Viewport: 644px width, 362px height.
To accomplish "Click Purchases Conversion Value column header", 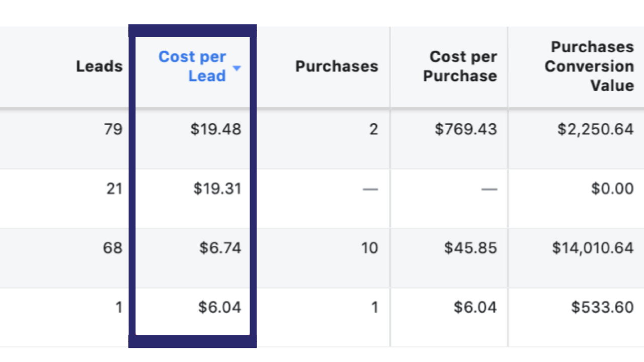I will tap(589, 66).
